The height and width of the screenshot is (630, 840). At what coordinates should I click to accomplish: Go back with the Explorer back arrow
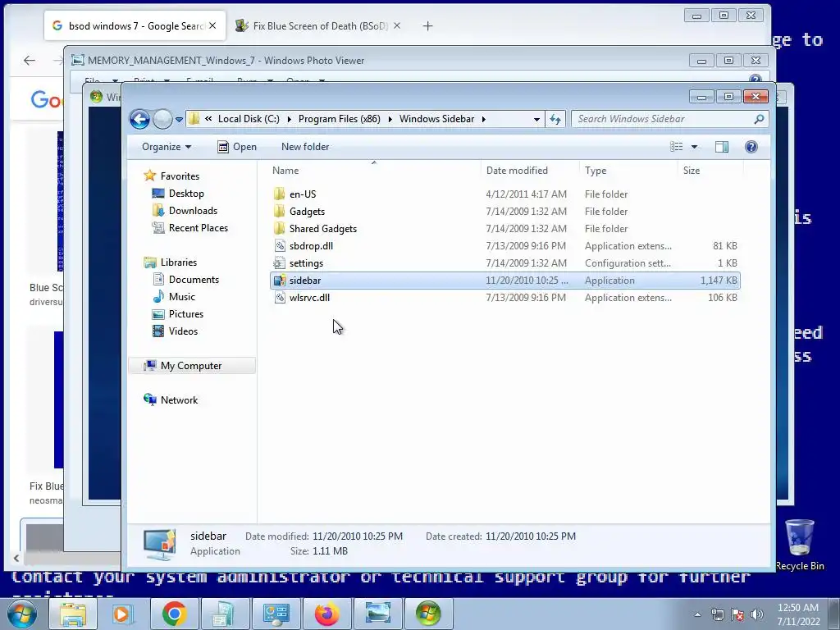[139, 119]
